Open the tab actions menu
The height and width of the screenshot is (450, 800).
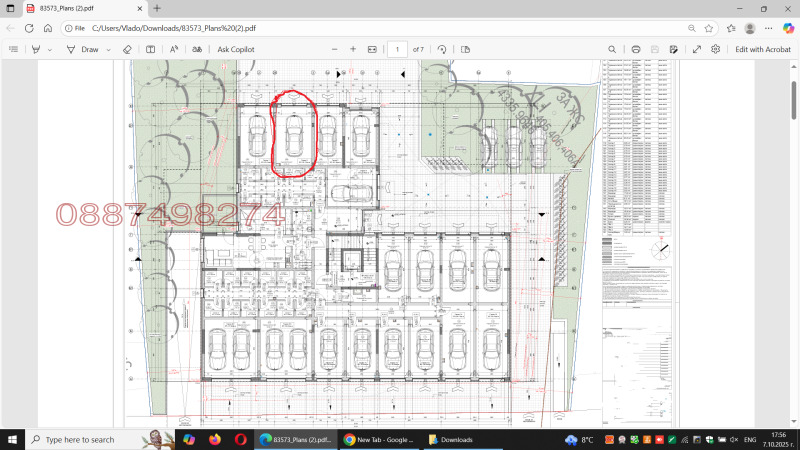click(x=10, y=8)
